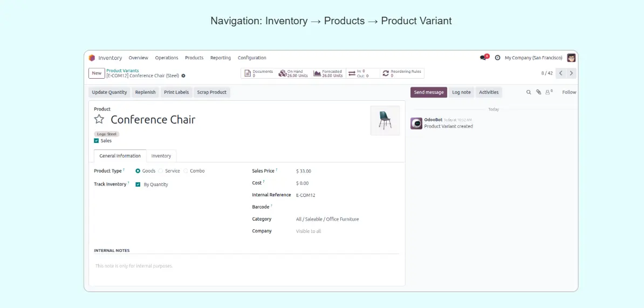Click the Update Quantity button

click(x=109, y=92)
